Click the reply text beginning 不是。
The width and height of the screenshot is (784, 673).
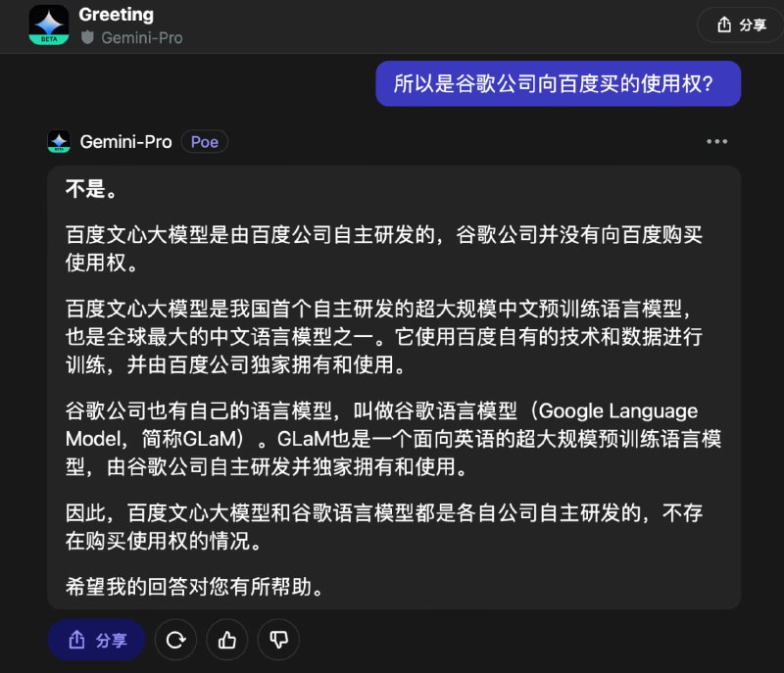pyautogui.click(x=92, y=189)
